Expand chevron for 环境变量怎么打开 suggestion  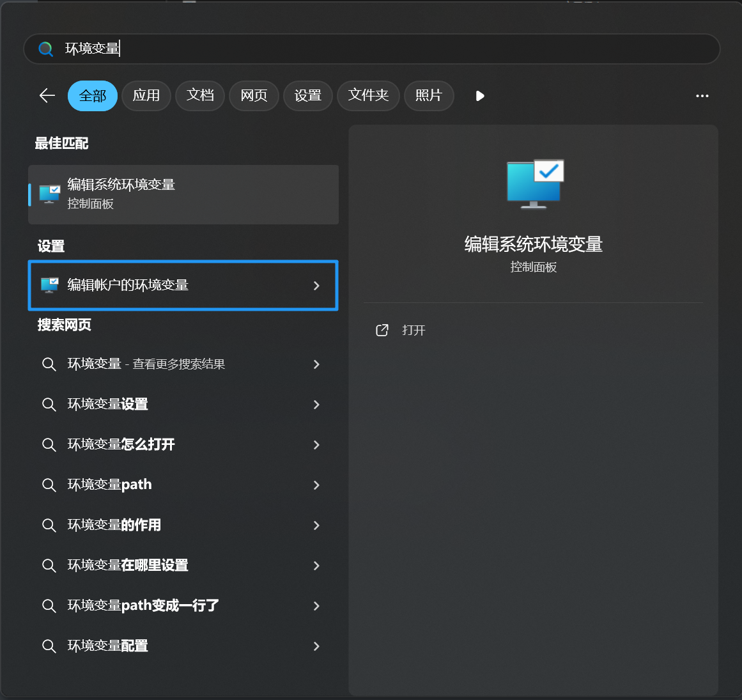[316, 445]
